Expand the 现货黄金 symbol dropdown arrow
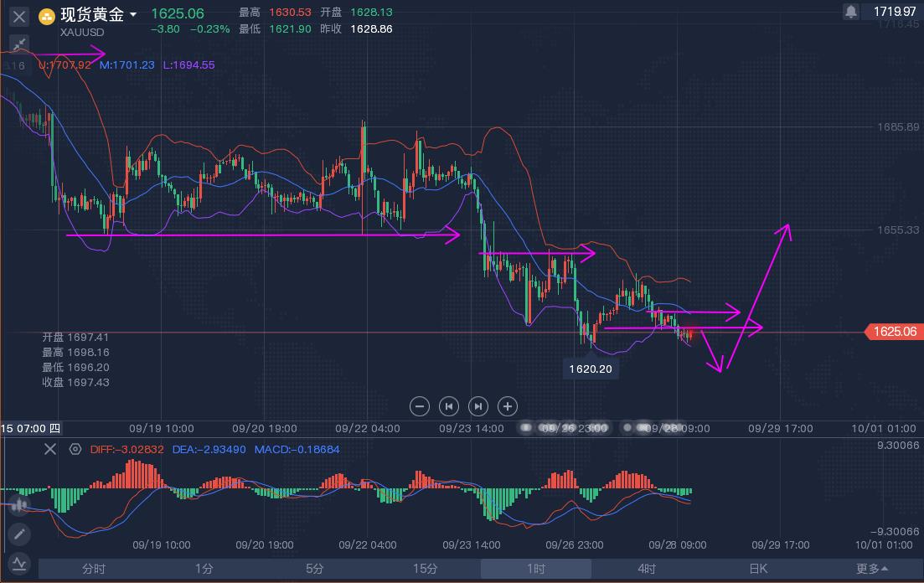This screenshot has height=583, width=924. [133, 15]
